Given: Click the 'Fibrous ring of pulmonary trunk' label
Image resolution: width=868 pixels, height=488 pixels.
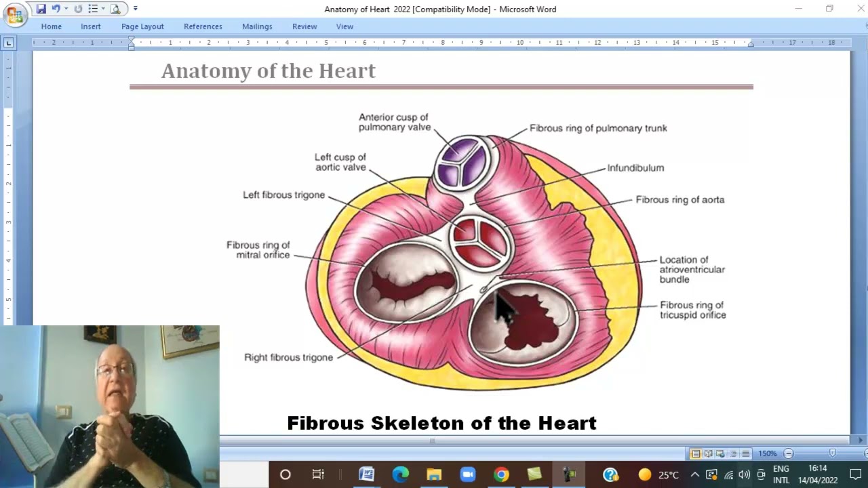Looking at the screenshot, I should 598,128.
